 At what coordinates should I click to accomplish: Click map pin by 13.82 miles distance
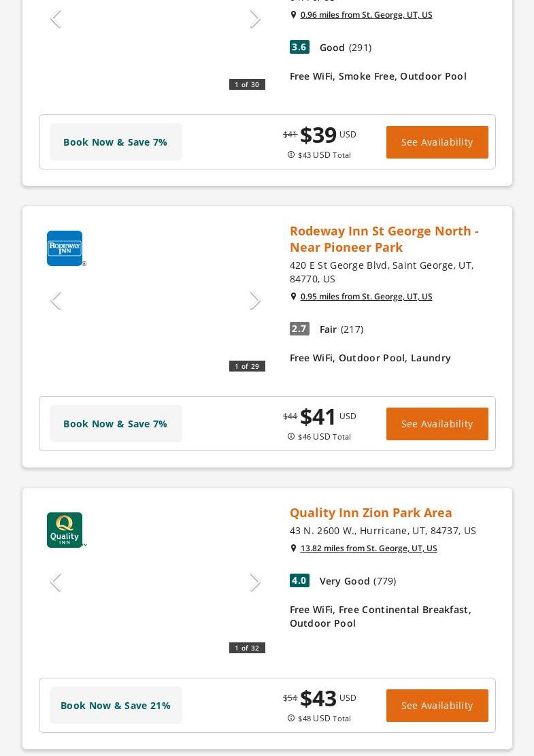pyautogui.click(x=293, y=548)
